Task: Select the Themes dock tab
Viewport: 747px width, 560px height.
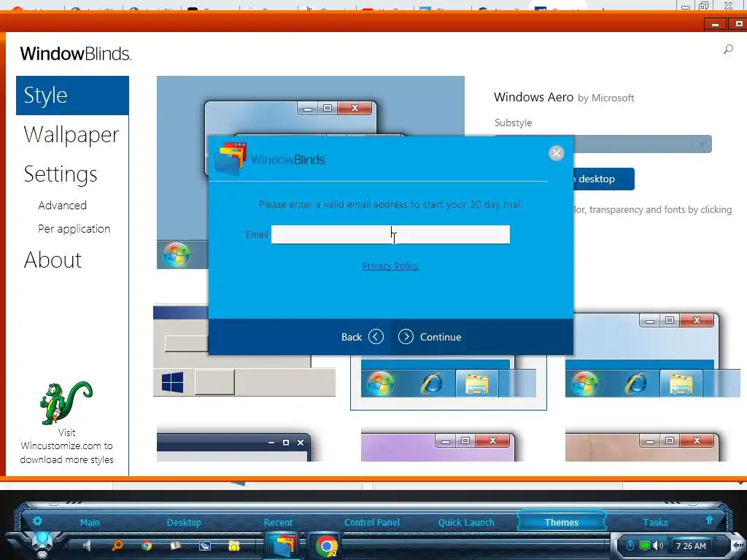Action: pos(562,521)
